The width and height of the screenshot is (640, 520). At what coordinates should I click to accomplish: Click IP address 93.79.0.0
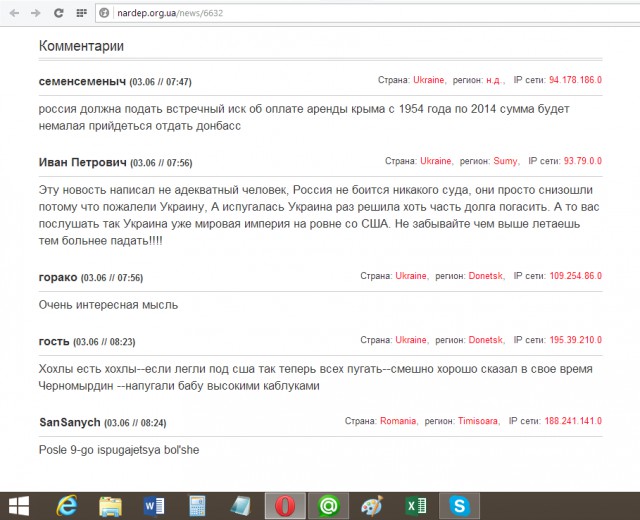coord(582,161)
